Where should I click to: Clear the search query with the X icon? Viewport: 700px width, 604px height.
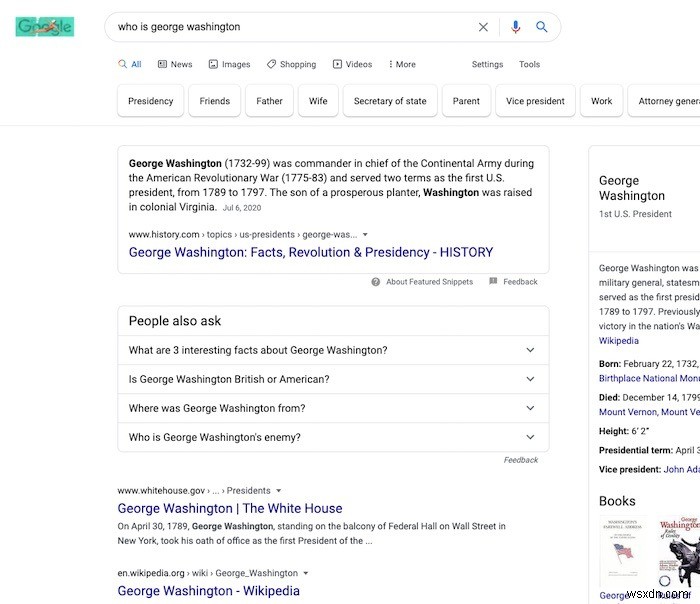[x=483, y=27]
